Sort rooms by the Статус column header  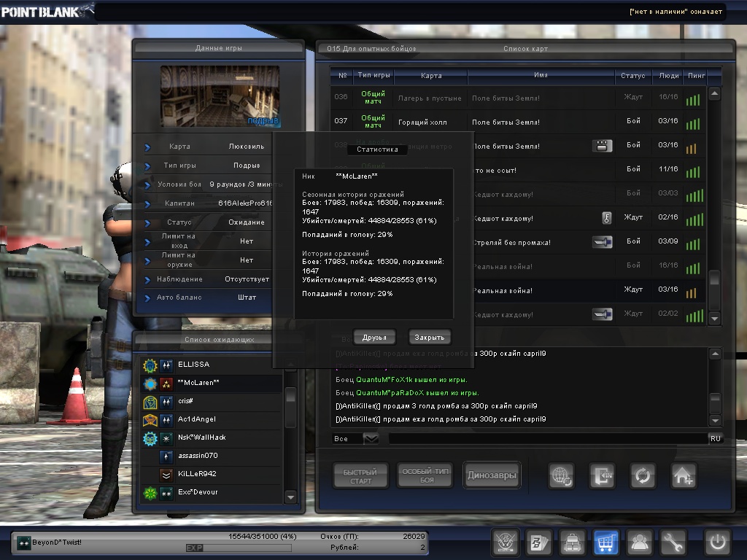[632, 75]
